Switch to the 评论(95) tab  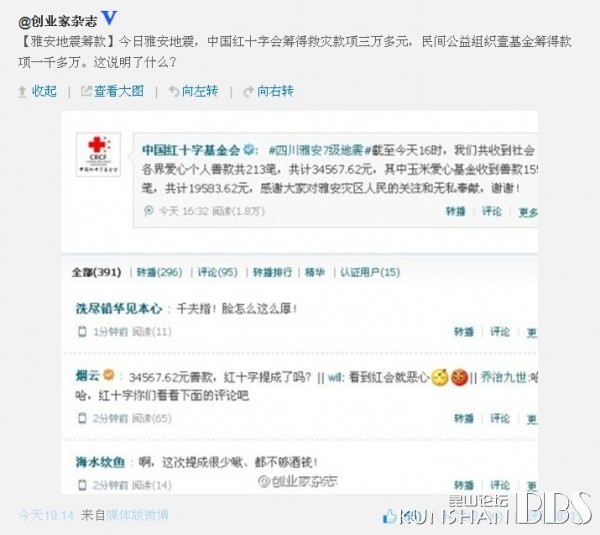point(217,272)
